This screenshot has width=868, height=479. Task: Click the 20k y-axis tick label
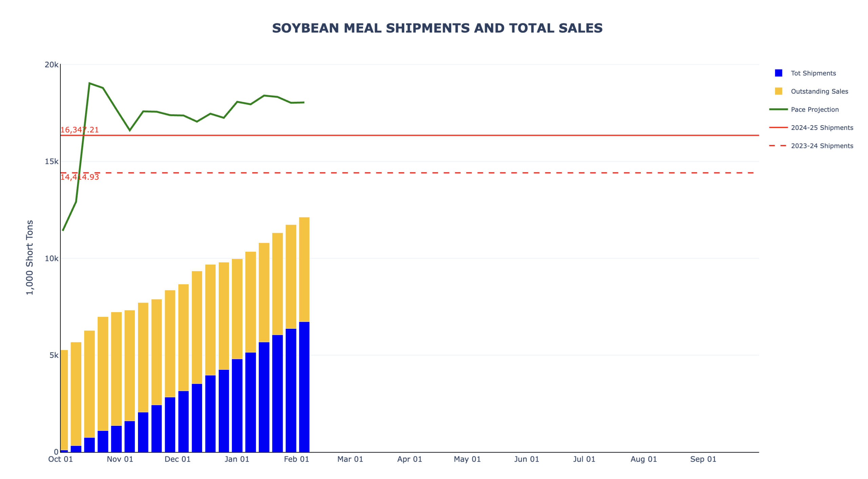(52, 64)
